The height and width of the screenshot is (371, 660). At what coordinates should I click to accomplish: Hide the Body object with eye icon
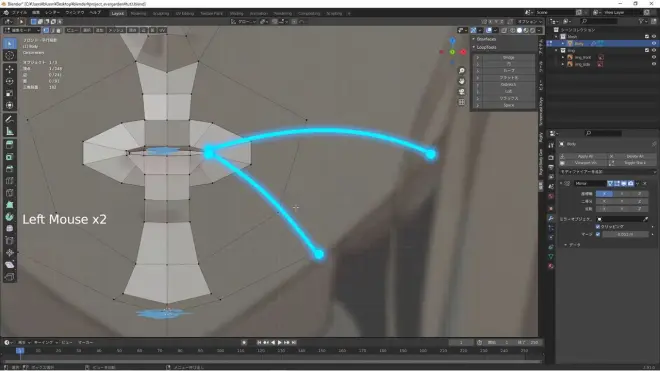654,43
